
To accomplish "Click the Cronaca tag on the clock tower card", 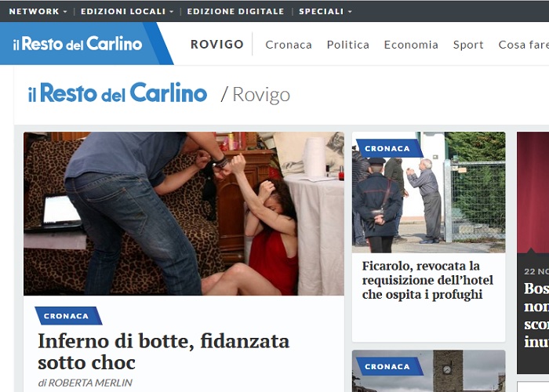I will [x=387, y=366].
